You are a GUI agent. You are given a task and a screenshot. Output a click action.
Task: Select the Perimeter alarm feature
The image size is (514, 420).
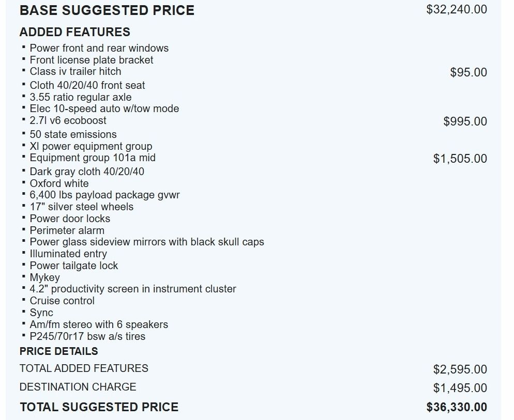click(x=67, y=230)
